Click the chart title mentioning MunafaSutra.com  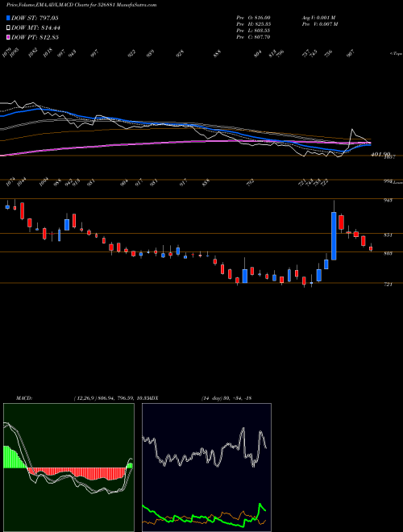81,5
